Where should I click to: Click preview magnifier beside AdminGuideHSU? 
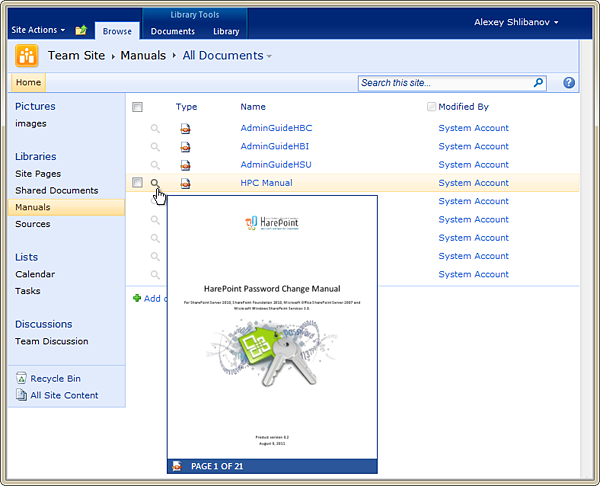point(155,165)
